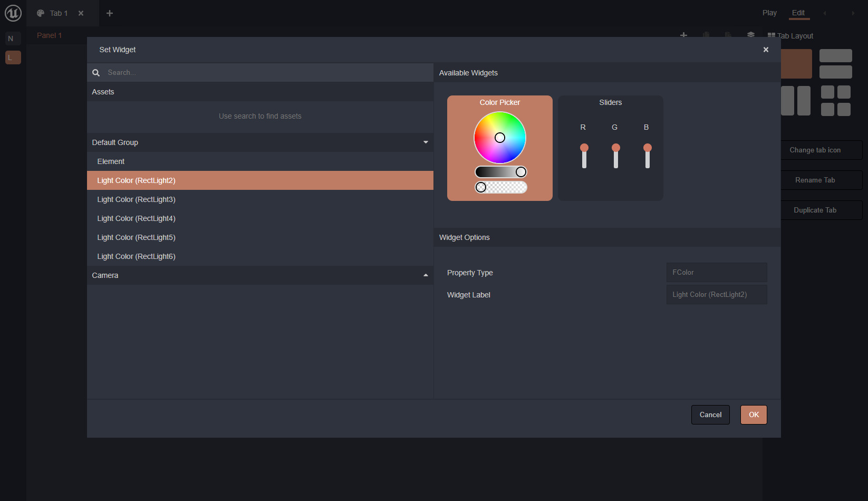
Task: Click the Unreal Engine logo icon
Action: 13,13
